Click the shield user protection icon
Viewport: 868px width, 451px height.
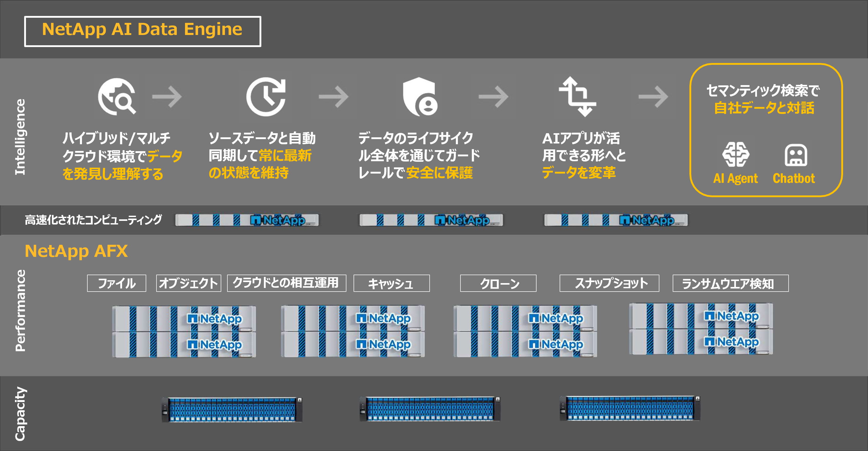420,97
